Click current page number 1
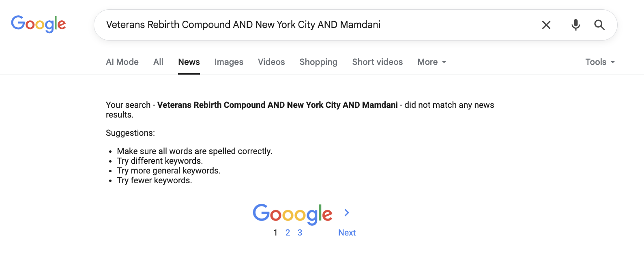Viewport: 644px width, 257px height. [275, 233]
